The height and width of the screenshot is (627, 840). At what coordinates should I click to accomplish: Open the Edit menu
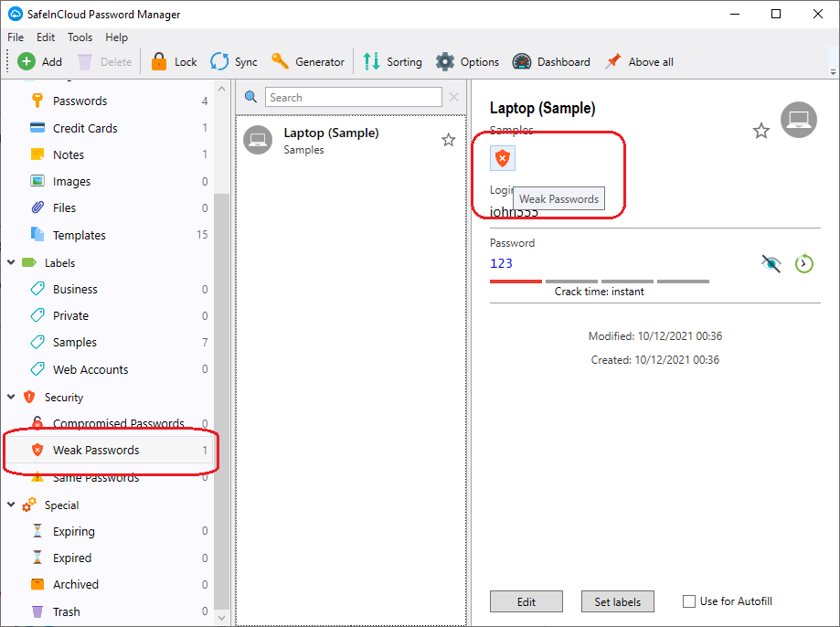[x=46, y=37]
